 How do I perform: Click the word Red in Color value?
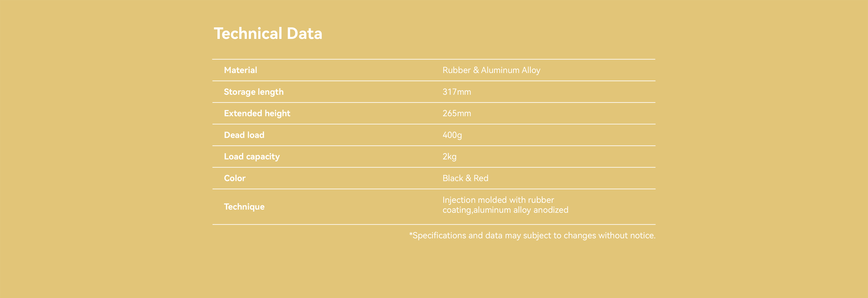point(481,178)
